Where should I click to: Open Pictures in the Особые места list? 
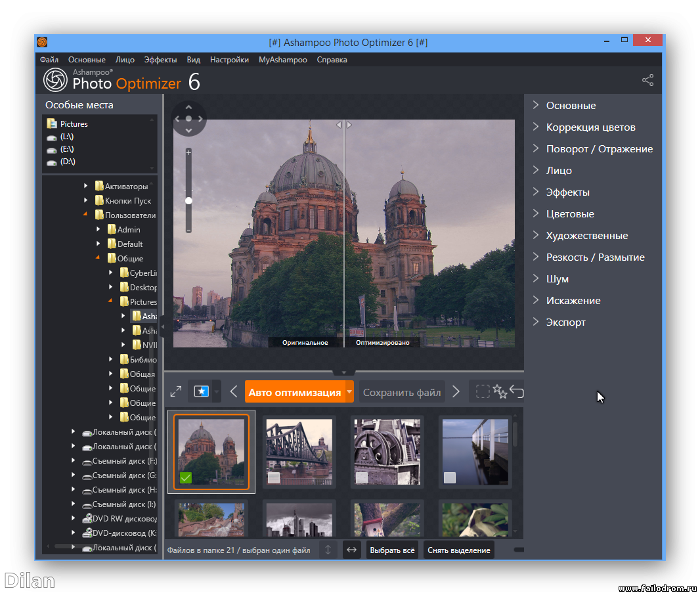[x=68, y=123]
